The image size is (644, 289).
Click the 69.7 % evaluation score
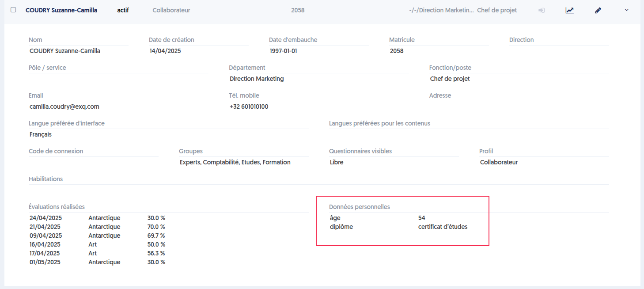coord(156,236)
